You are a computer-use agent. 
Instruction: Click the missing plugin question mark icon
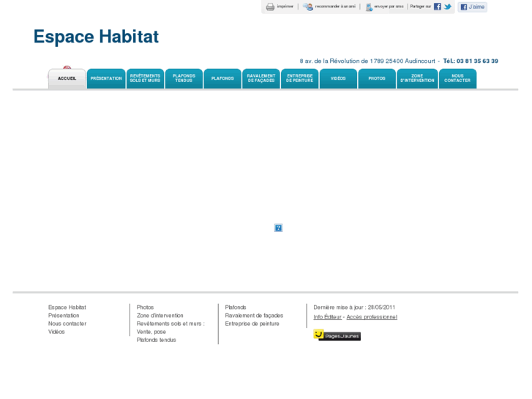pyautogui.click(x=278, y=228)
